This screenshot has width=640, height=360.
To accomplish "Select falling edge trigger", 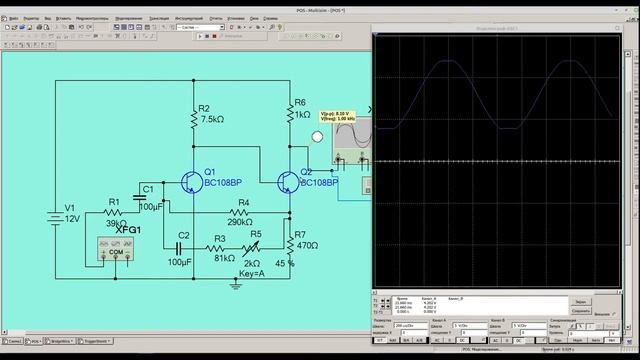I will pyautogui.click(x=580, y=326).
